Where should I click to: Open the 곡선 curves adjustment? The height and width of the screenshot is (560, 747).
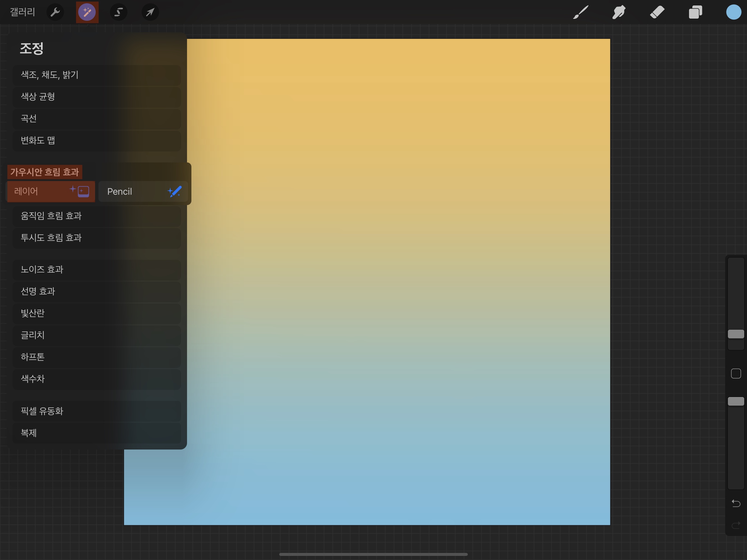[x=97, y=119]
